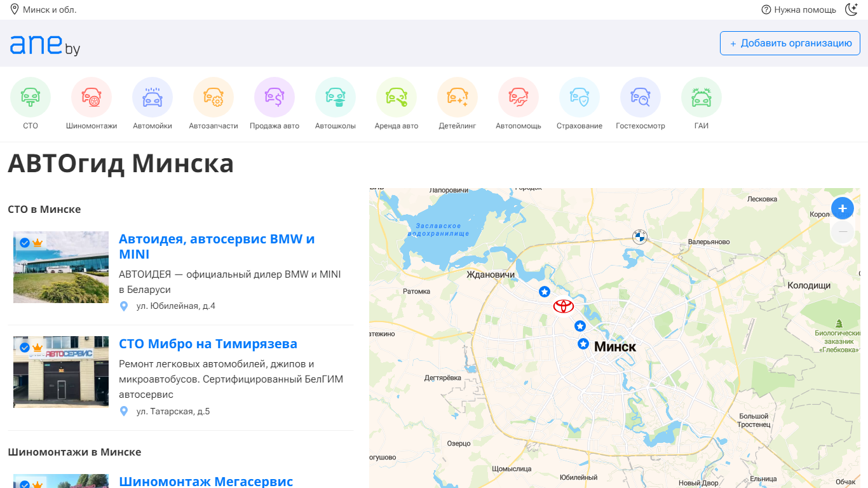Viewport: 868px width, 488px height.
Task: Click the Колодищи label on the map
Action: 809,285
